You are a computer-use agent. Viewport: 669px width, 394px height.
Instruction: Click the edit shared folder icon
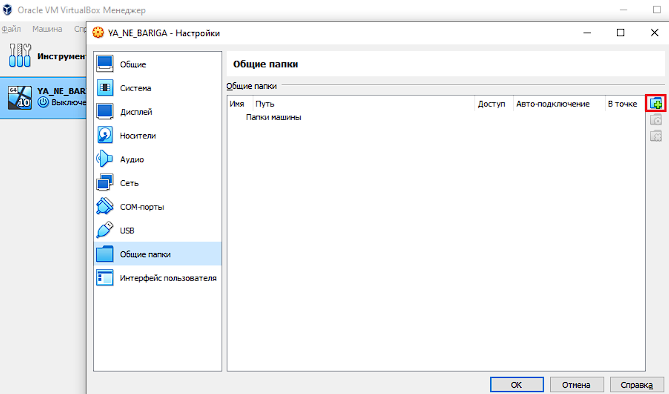coord(656,120)
